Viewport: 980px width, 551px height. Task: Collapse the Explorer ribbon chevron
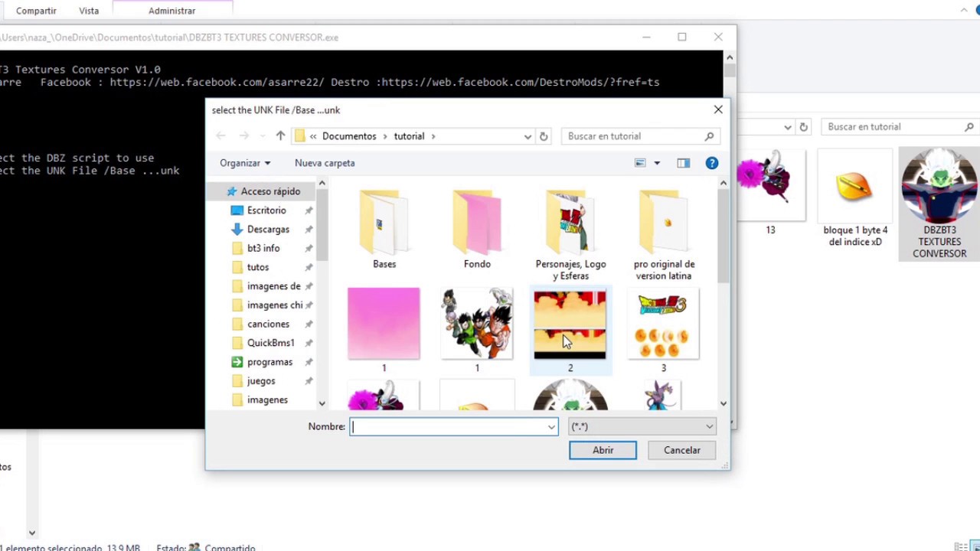click(x=963, y=11)
